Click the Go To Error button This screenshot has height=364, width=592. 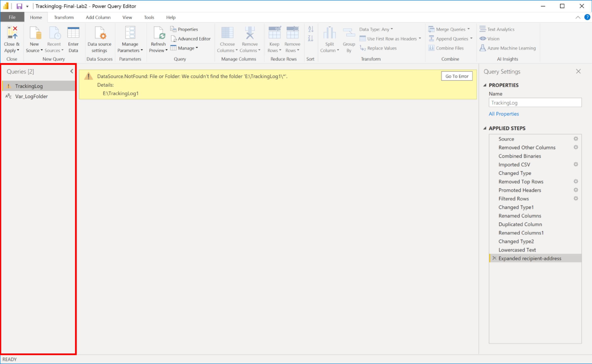[x=456, y=76]
